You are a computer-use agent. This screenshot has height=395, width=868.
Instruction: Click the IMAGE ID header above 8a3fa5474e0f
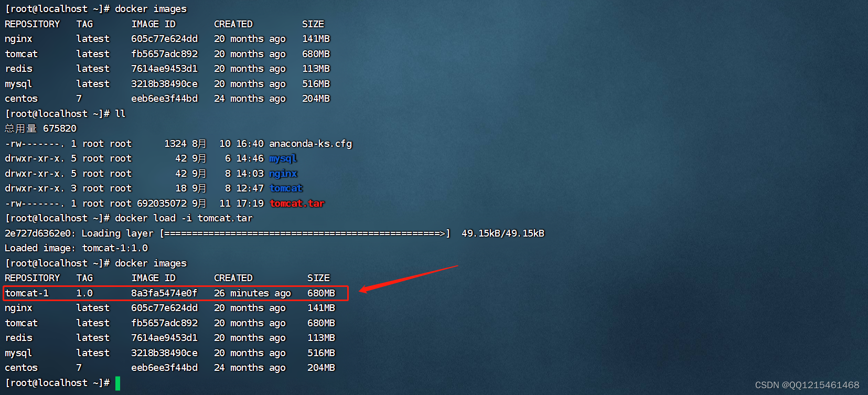153,278
